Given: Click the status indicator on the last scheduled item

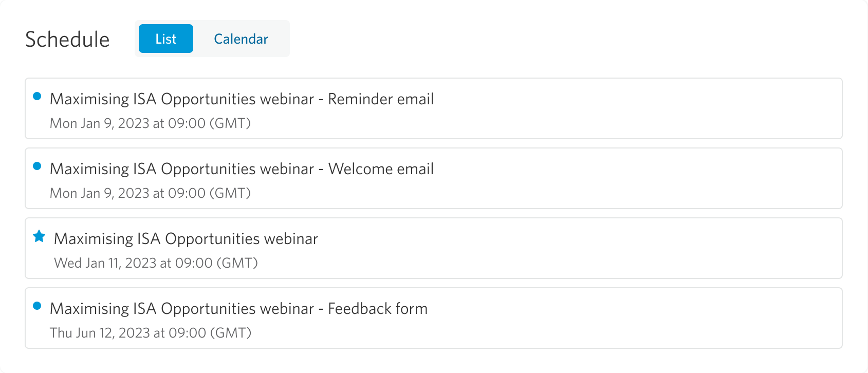Looking at the screenshot, I should 37,305.
